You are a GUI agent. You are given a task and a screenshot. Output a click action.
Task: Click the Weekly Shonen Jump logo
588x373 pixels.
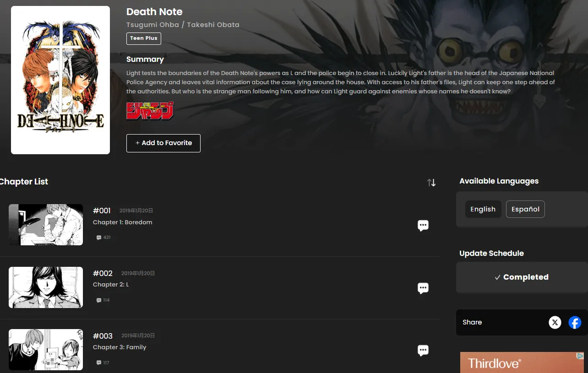150,111
